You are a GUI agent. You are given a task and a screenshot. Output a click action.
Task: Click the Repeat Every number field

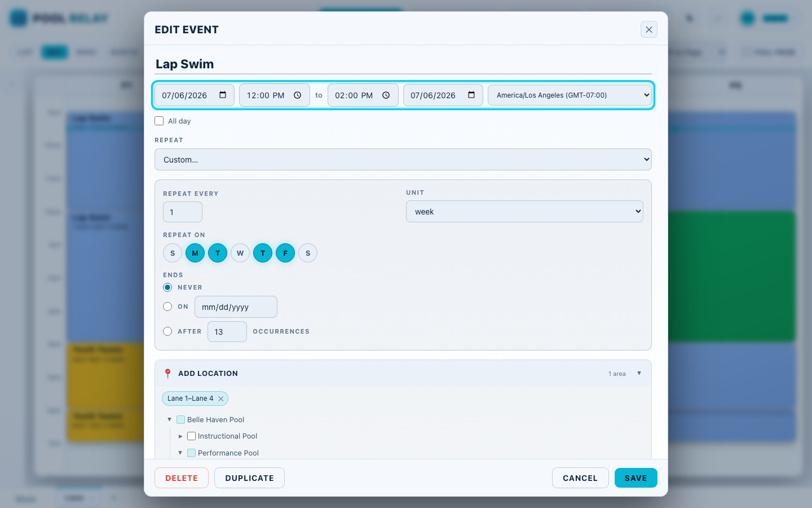(x=183, y=212)
